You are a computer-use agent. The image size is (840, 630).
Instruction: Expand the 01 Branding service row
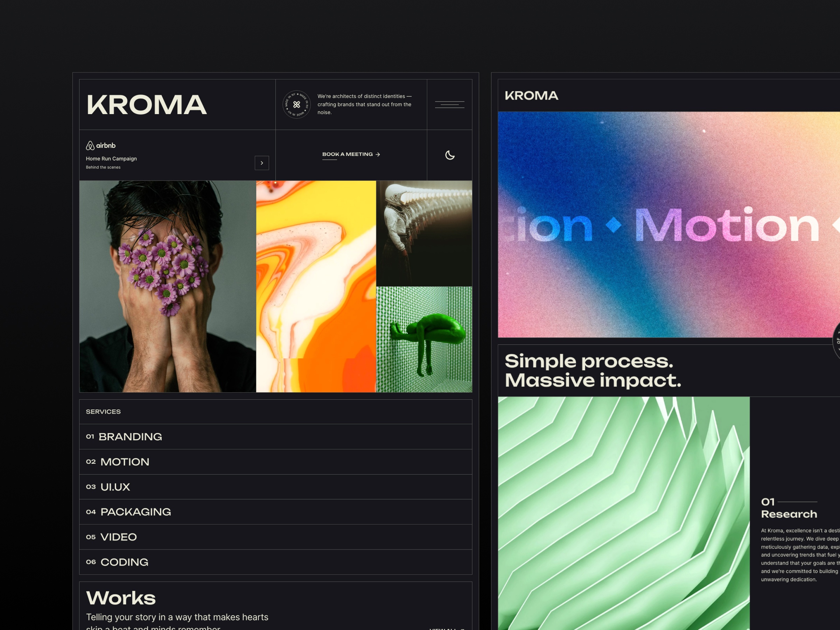(x=275, y=436)
